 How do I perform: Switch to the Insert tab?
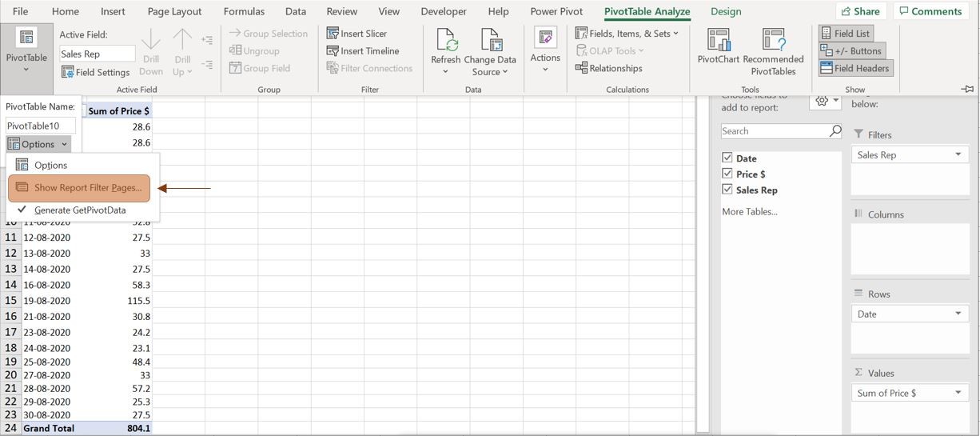click(x=113, y=11)
